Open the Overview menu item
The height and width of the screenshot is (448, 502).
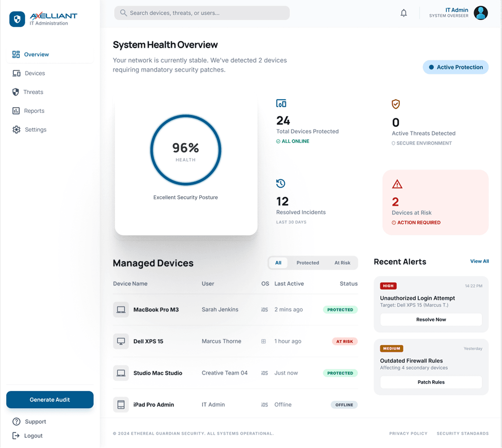(50, 54)
